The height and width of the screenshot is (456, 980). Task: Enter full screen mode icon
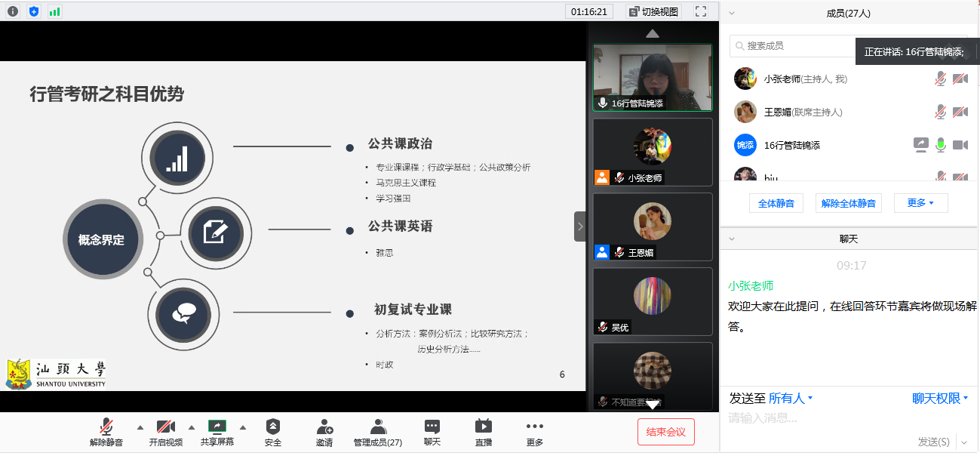(701, 11)
